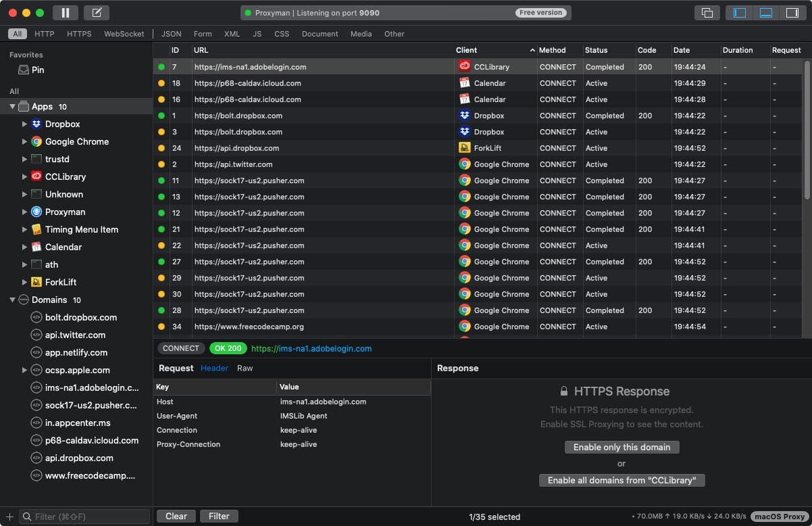Viewport: 812px width, 526px height.
Task: Click the in.appcenter.ms domain icon
Action: pyautogui.click(x=36, y=423)
